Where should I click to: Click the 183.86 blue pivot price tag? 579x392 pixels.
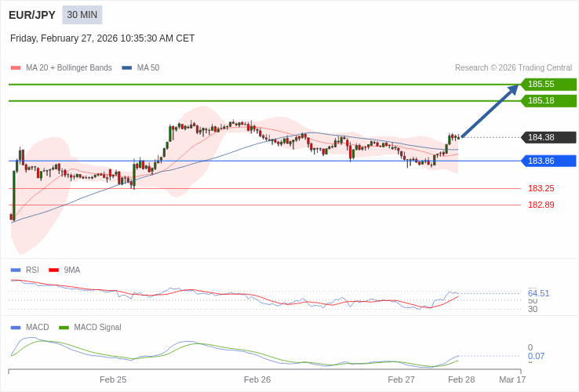pyautogui.click(x=548, y=161)
